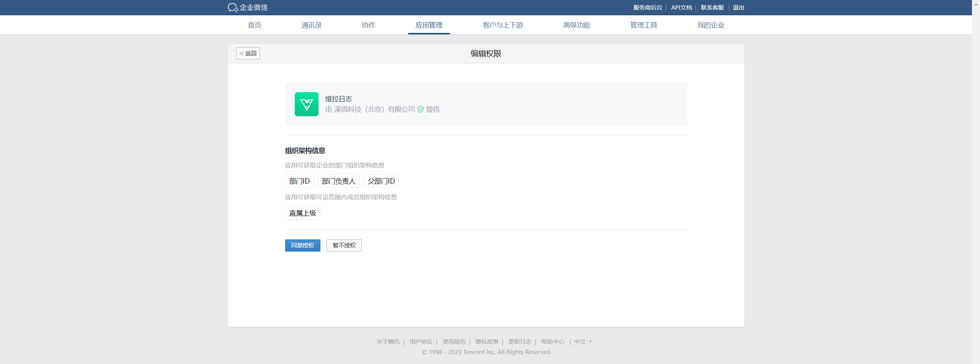Screen dimensions: 980x364
Task: Open the 协作 tab
Action: [x=369, y=25]
